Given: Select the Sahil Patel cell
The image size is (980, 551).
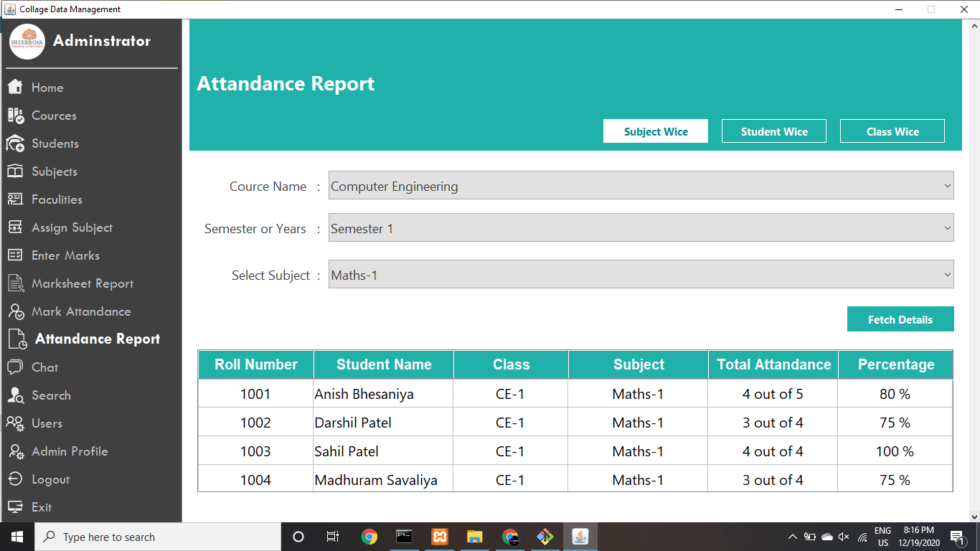Looking at the screenshot, I should (383, 451).
